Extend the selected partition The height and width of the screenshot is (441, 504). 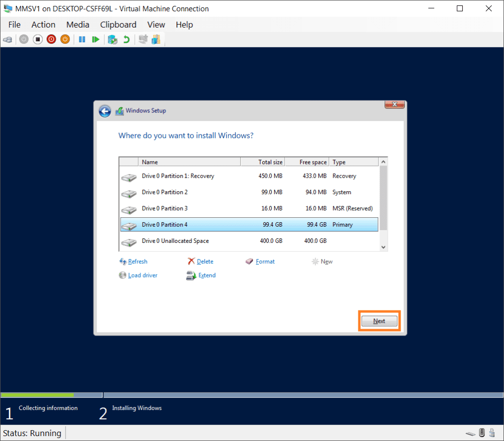(201, 275)
